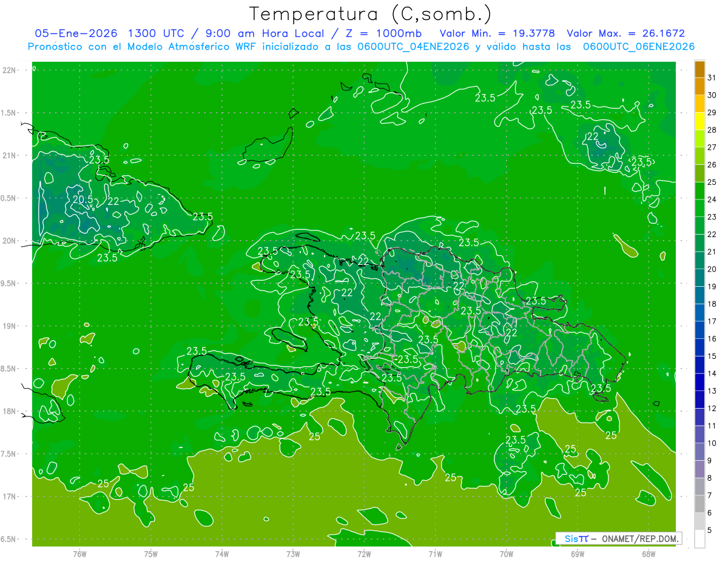
Task: Click the '75W' longitude axis label
Action: point(151,554)
